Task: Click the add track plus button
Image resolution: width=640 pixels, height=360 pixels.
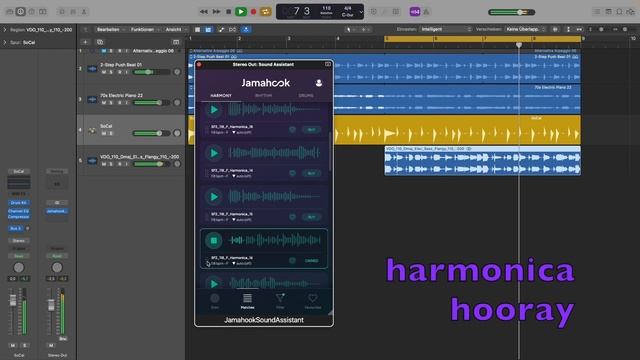Action: pyautogui.click(x=85, y=42)
